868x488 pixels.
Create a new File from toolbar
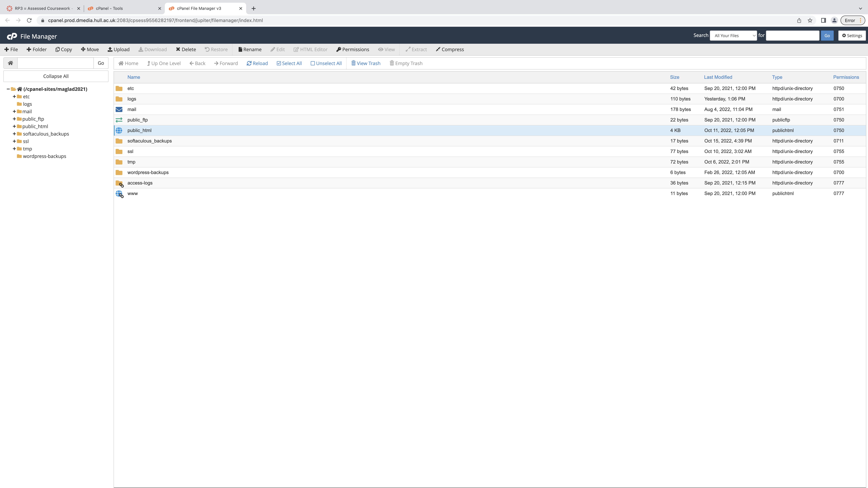[11, 49]
